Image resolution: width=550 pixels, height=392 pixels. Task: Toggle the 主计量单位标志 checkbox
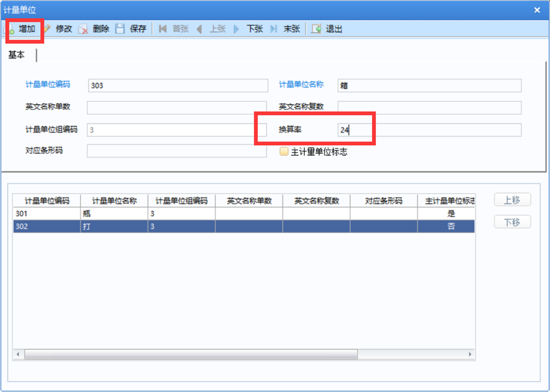tap(284, 152)
